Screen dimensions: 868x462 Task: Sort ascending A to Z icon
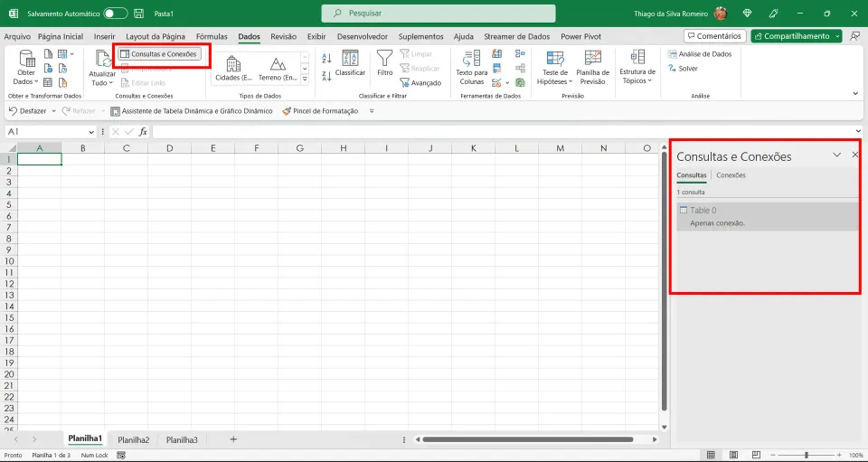point(326,59)
